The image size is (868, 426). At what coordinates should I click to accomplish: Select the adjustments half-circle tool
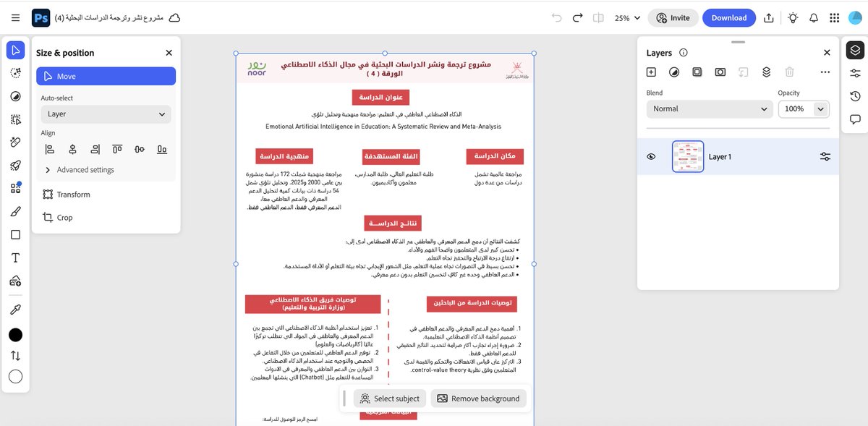(15, 96)
